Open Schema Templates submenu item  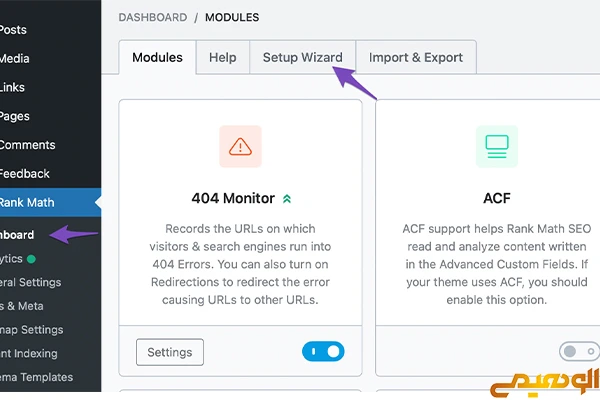(36, 377)
